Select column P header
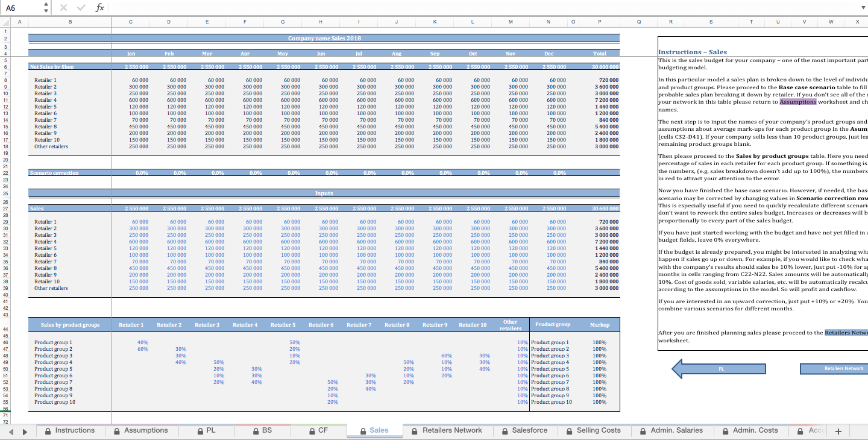Viewport: 868px width, 440px height. (600, 22)
